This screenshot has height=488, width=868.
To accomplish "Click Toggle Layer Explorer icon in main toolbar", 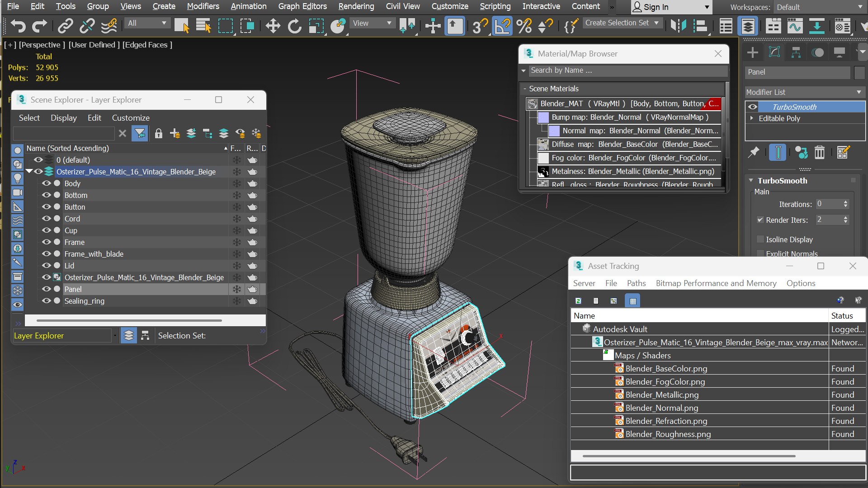I will pos(748,26).
